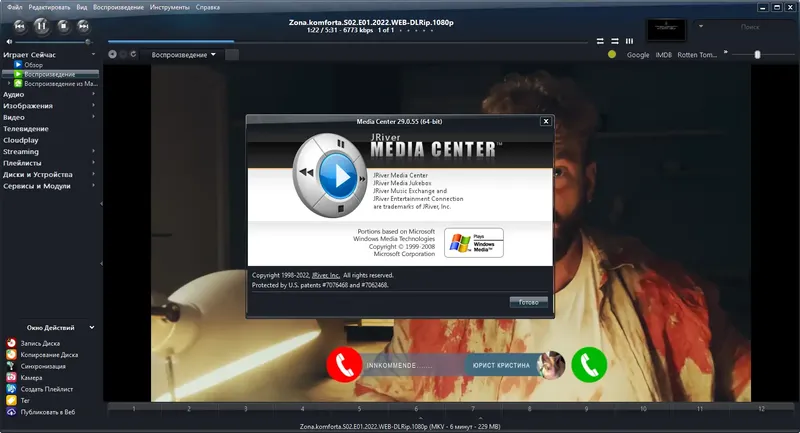Open the Воспроизведение view dropdown

tap(183, 55)
